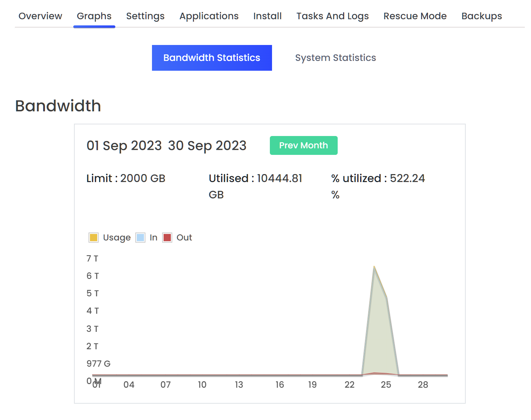This screenshot has width=531, height=420.
Task: Open the Backups tab
Action: pyautogui.click(x=481, y=16)
